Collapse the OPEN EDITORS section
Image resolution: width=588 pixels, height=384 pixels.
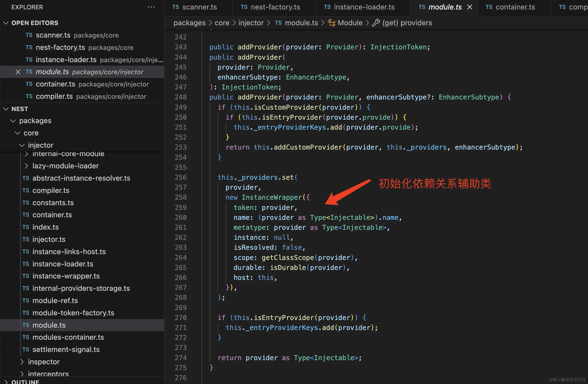point(6,23)
